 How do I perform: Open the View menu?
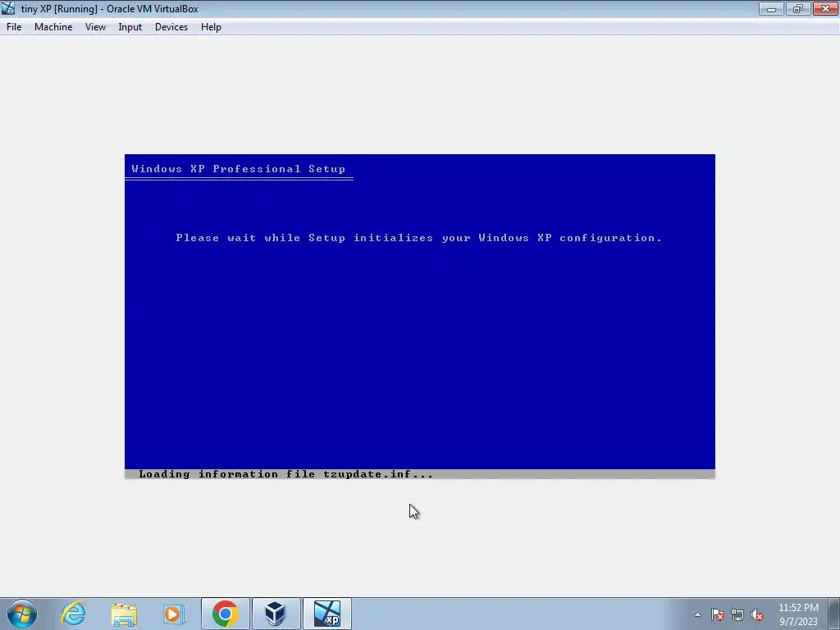click(95, 27)
